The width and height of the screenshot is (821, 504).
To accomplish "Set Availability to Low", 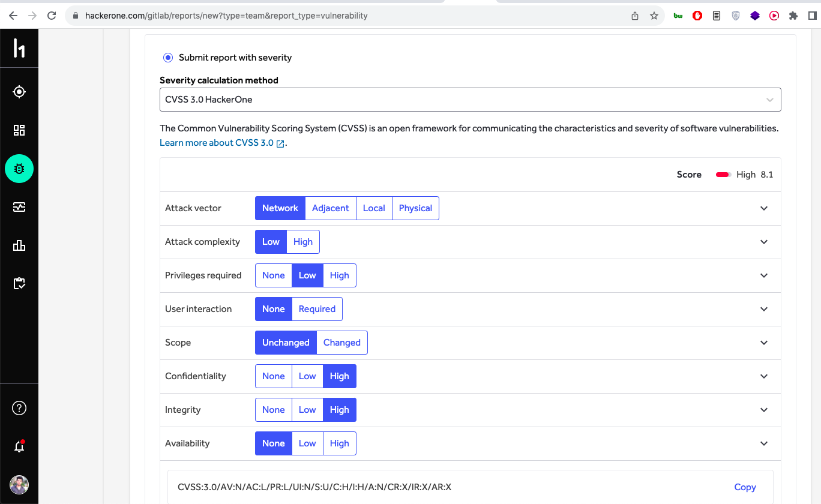I will click(307, 443).
